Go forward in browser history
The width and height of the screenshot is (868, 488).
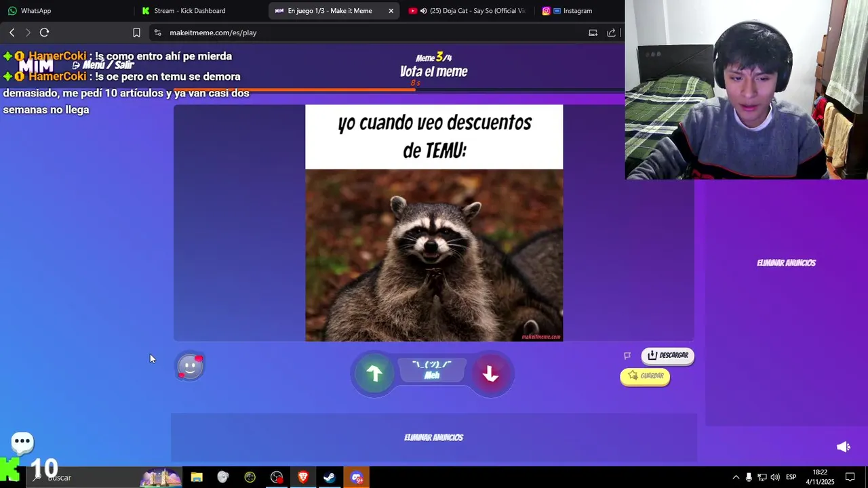[28, 33]
